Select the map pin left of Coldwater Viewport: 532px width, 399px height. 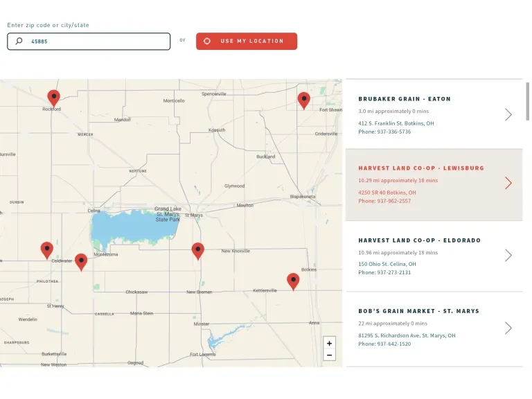coord(47,250)
